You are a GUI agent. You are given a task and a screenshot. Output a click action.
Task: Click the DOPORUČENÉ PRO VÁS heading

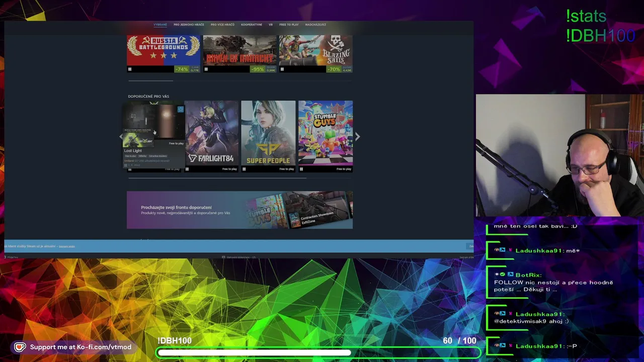click(148, 96)
